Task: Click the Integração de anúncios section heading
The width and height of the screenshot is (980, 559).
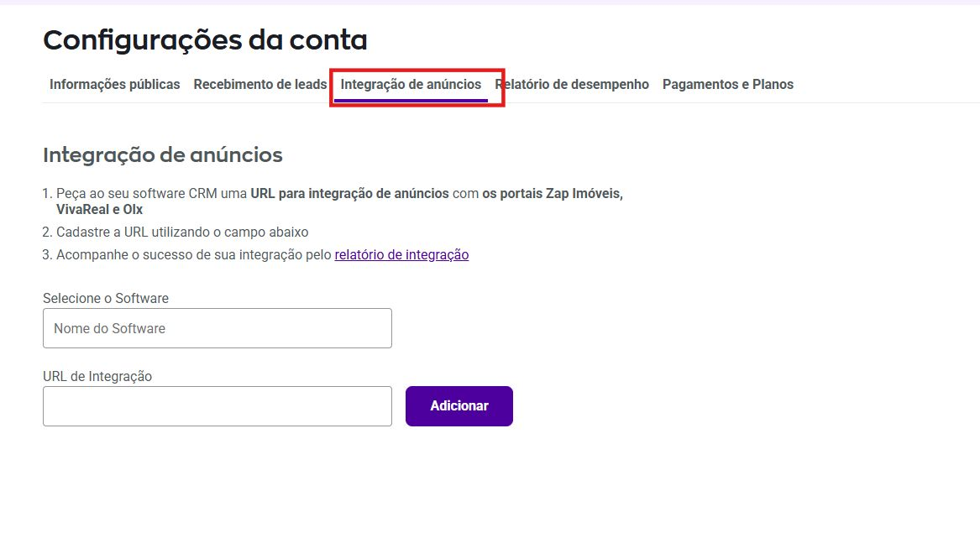Action: [162, 155]
